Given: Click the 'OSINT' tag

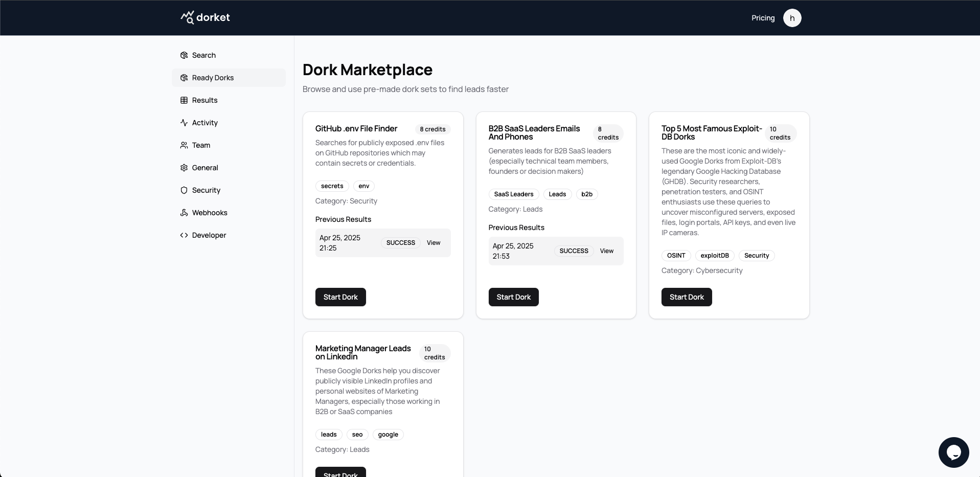Looking at the screenshot, I should pyautogui.click(x=676, y=256).
